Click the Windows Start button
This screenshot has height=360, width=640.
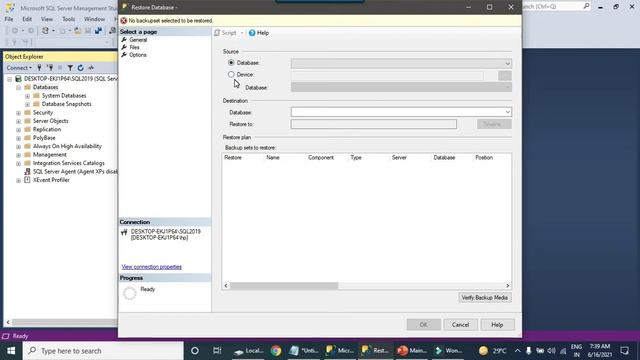(x=11, y=351)
